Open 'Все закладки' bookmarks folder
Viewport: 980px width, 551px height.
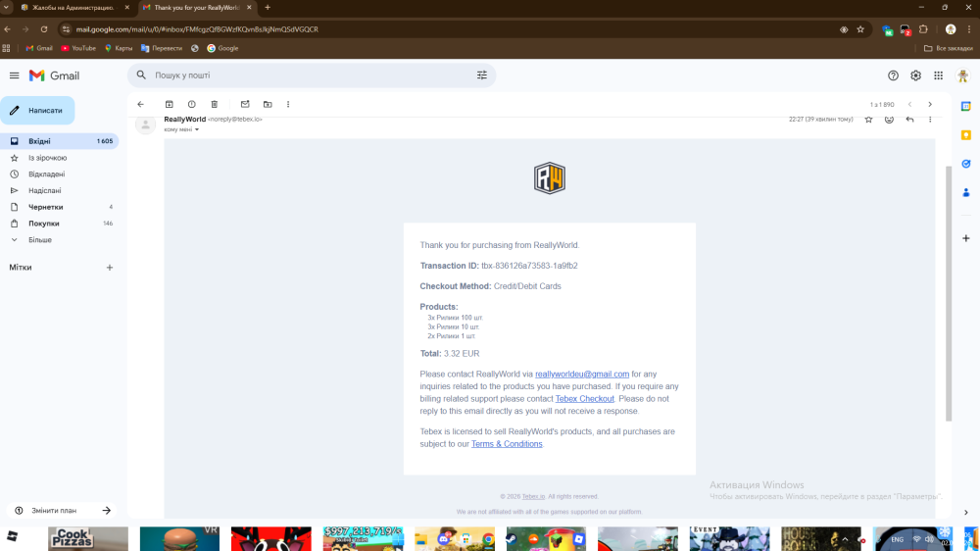coord(948,48)
